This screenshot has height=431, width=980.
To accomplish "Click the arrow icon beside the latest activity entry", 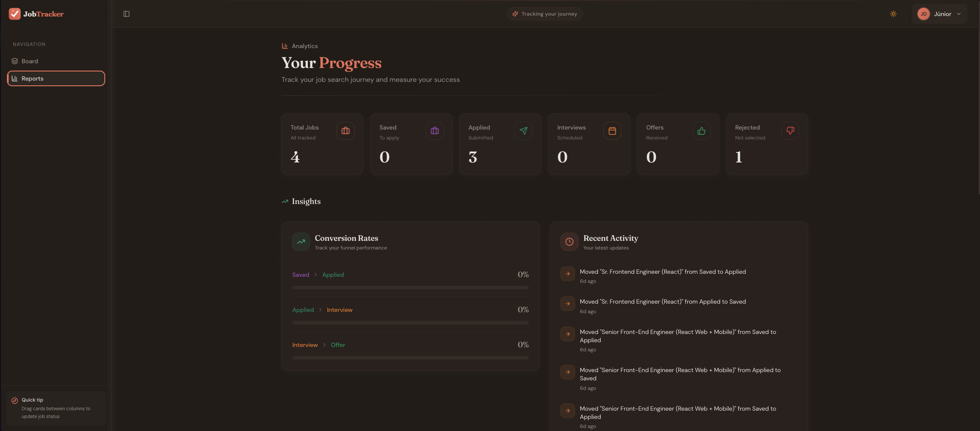I will 567,274.
